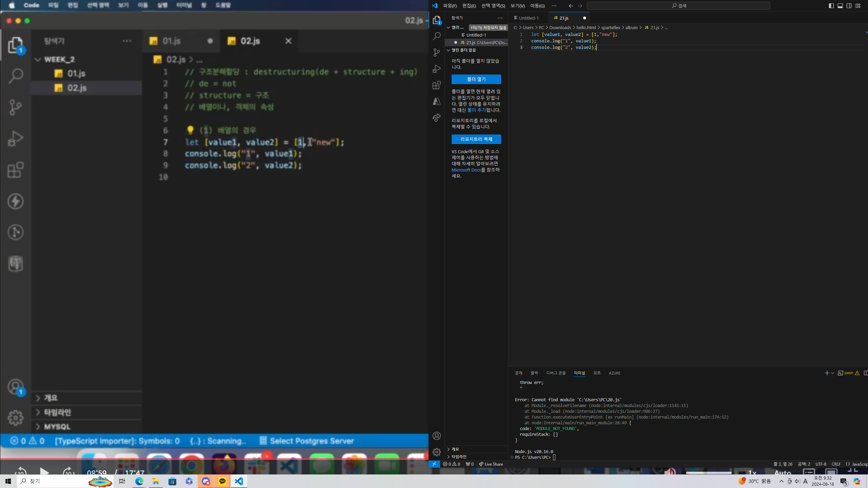Open KakaoTalk from the Windows taskbar
The height and width of the screenshot is (488, 868).
pos(222,481)
